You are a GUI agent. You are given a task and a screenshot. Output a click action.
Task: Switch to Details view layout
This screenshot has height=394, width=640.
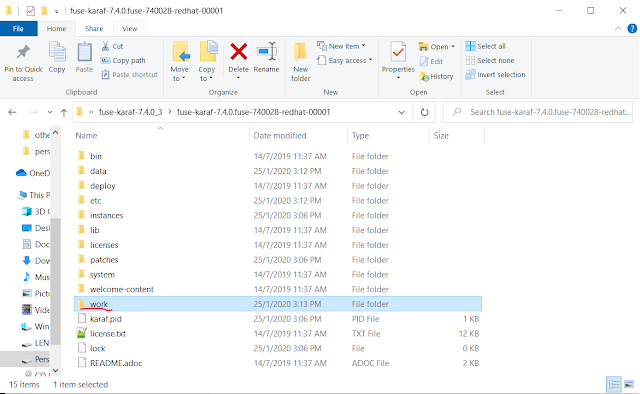tap(614, 384)
